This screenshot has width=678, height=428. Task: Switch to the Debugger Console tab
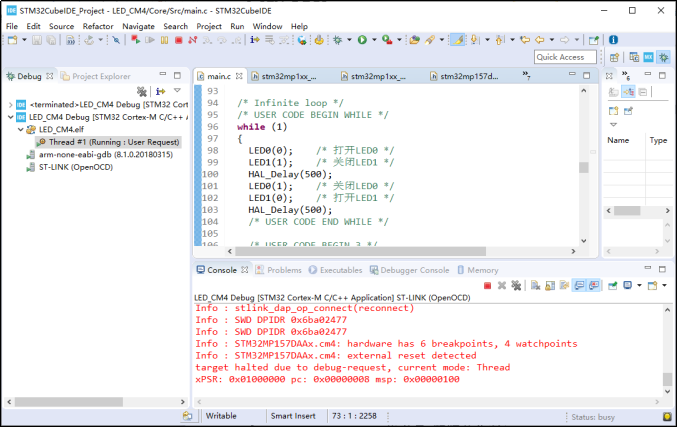409,270
